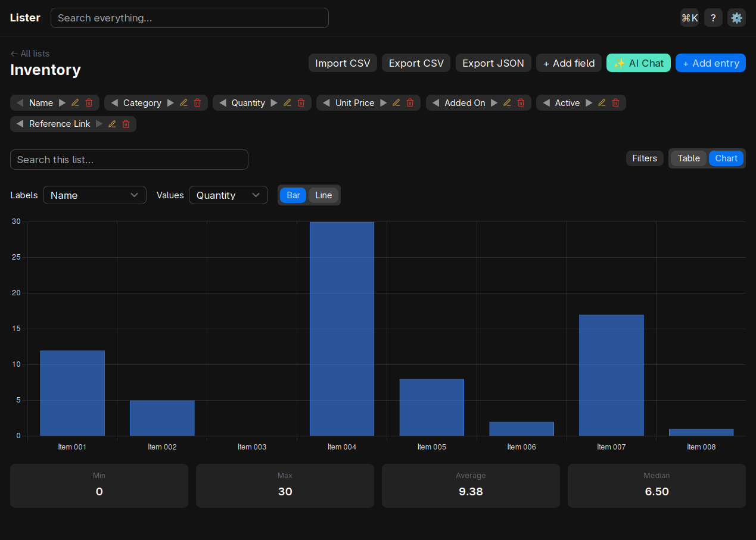This screenshot has width=756, height=540.
Task: Delete the Reference Link field
Action: tap(126, 124)
